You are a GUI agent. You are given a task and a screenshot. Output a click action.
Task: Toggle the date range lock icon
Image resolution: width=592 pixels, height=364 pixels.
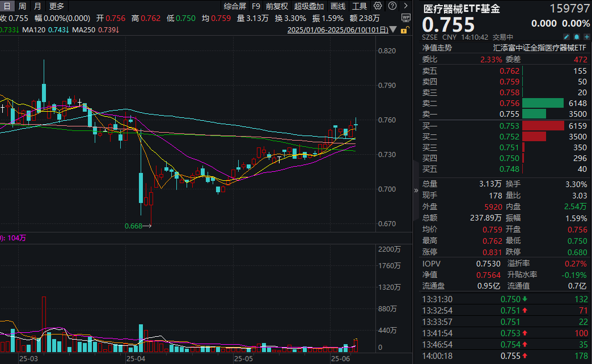click(403, 29)
